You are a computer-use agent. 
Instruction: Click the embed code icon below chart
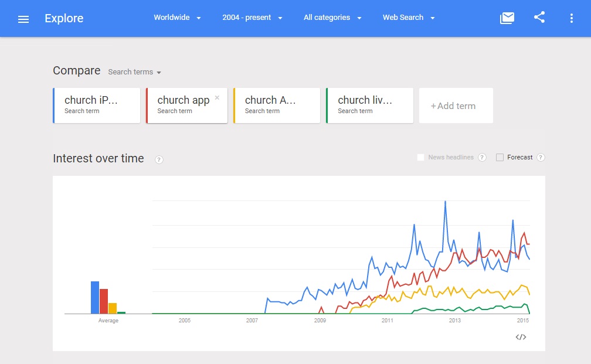pyautogui.click(x=521, y=337)
